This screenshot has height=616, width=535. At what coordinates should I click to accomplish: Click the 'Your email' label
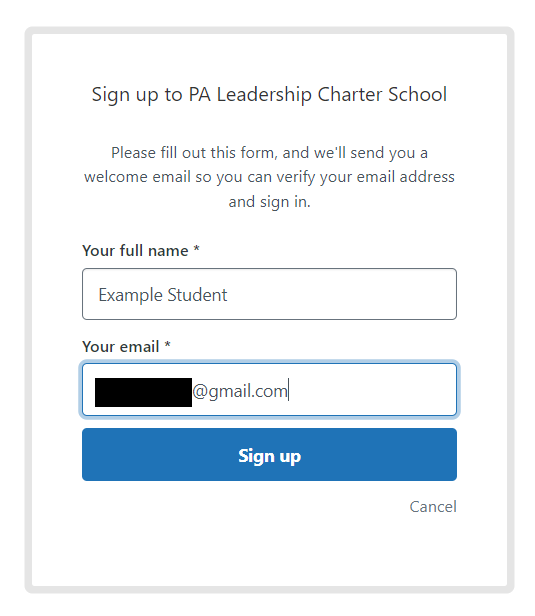(x=121, y=347)
